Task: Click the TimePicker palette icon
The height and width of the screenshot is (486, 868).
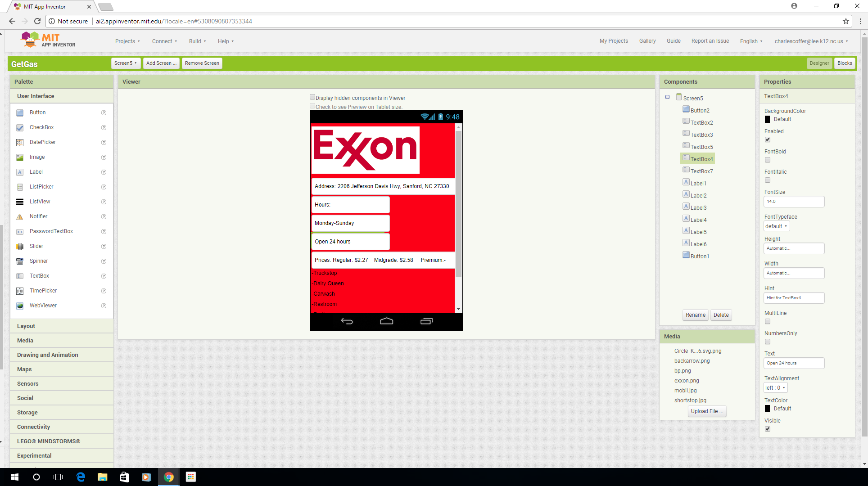Action: [x=20, y=291]
